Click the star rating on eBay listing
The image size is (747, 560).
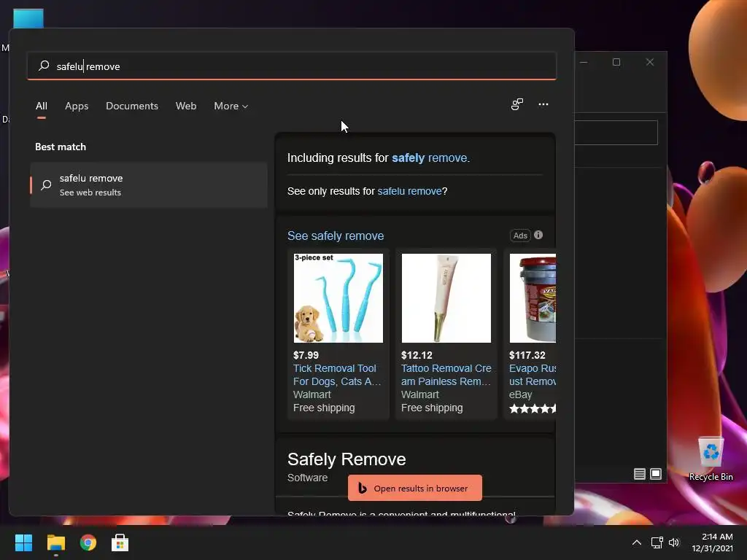pos(533,408)
